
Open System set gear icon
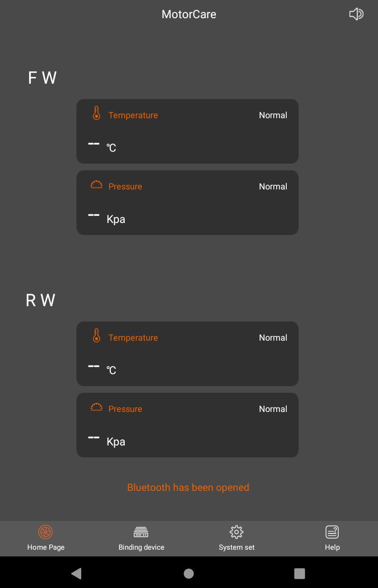pyautogui.click(x=237, y=532)
